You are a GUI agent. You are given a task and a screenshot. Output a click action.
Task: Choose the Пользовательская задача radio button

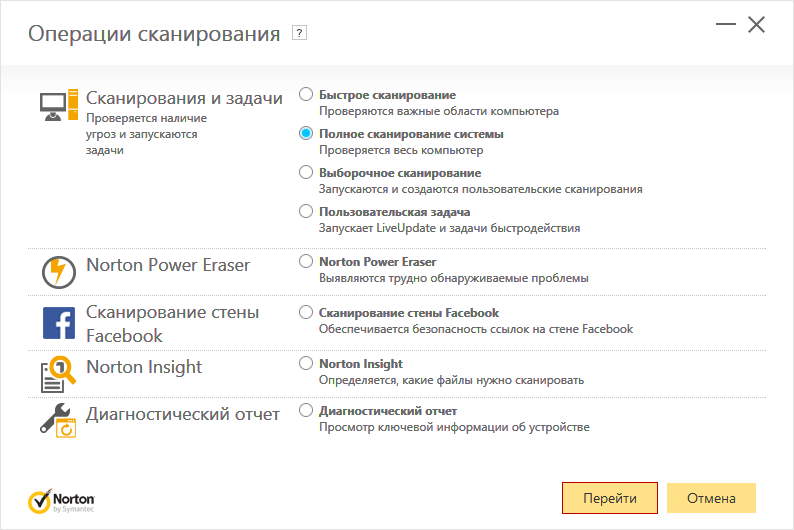point(306,211)
